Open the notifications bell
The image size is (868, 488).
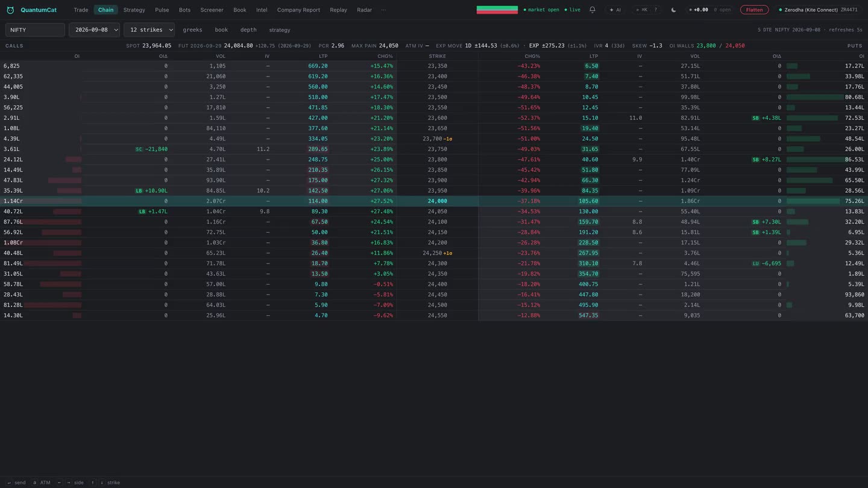593,10
